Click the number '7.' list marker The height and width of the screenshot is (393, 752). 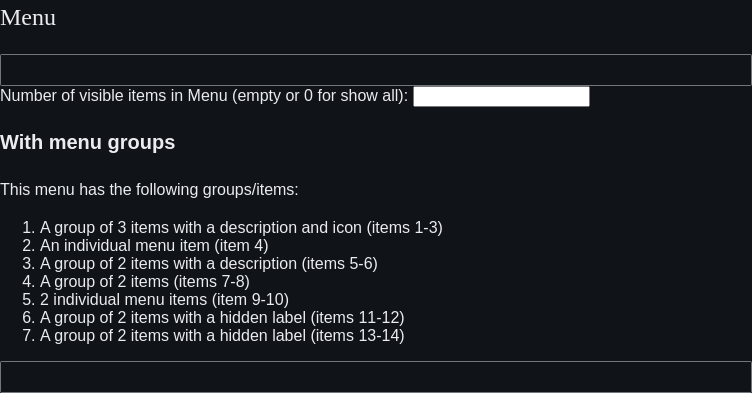point(29,336)
